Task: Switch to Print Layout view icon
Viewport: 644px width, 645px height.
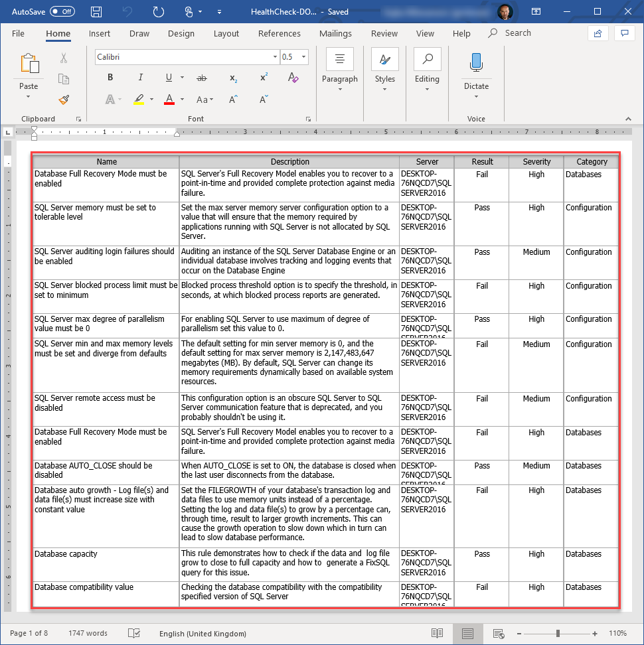Action: click(x=467, y=634)
